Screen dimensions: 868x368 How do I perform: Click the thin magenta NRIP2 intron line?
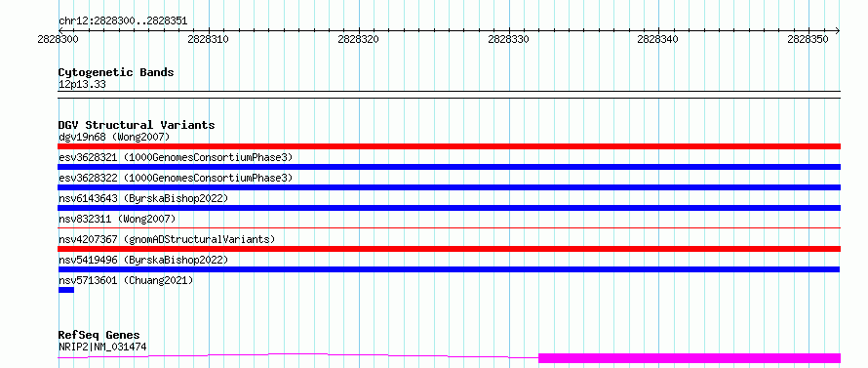click(x=298, y=355)
